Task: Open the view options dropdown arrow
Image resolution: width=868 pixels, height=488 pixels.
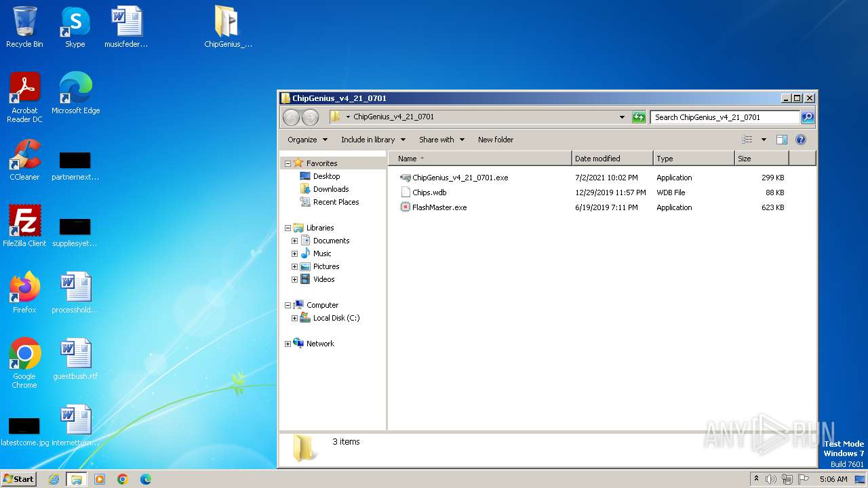Action: [764, 140]
